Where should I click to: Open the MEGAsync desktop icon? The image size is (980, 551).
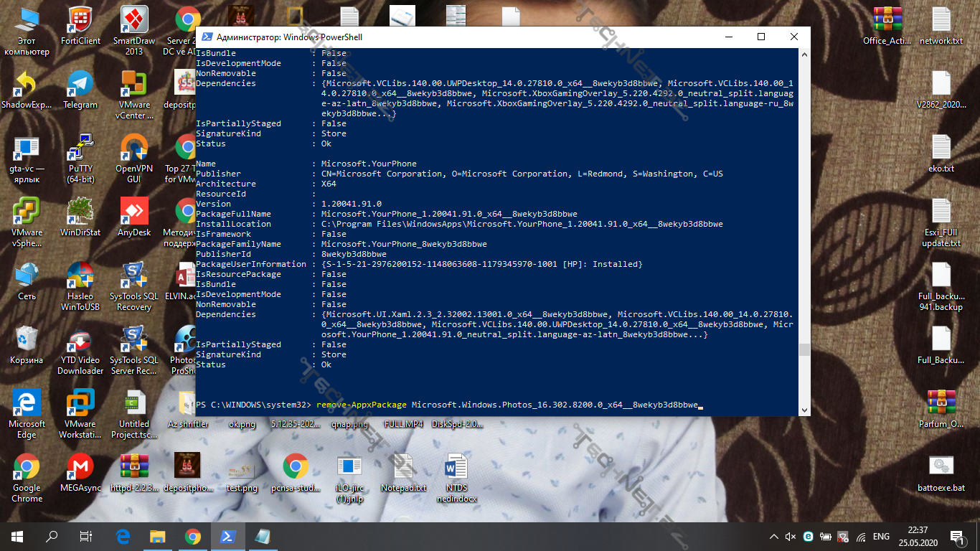coord(80,467)
